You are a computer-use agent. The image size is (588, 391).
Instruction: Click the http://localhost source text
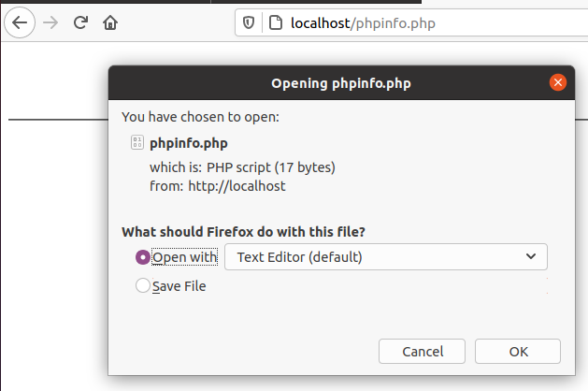tap(237, 186)
